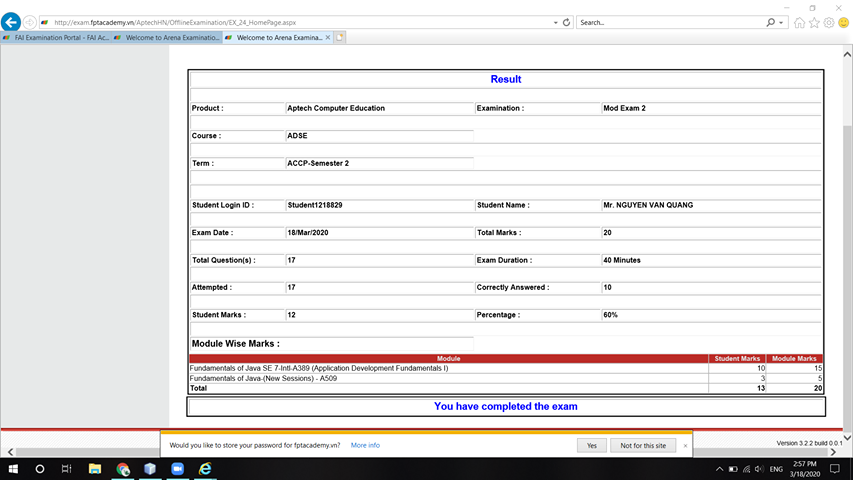Open the new tab button
The width and height of the screenshot is (853, 480).
339,38
